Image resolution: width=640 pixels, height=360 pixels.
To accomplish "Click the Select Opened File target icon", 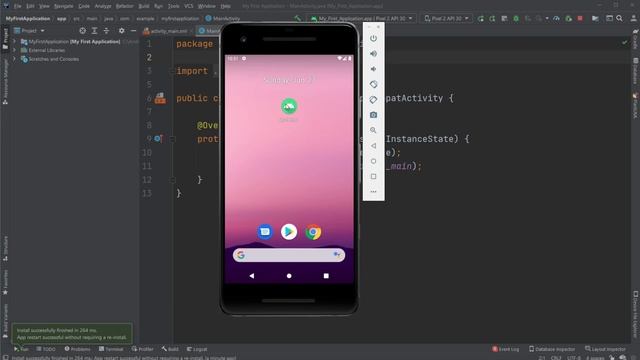I will pos(82,31).
